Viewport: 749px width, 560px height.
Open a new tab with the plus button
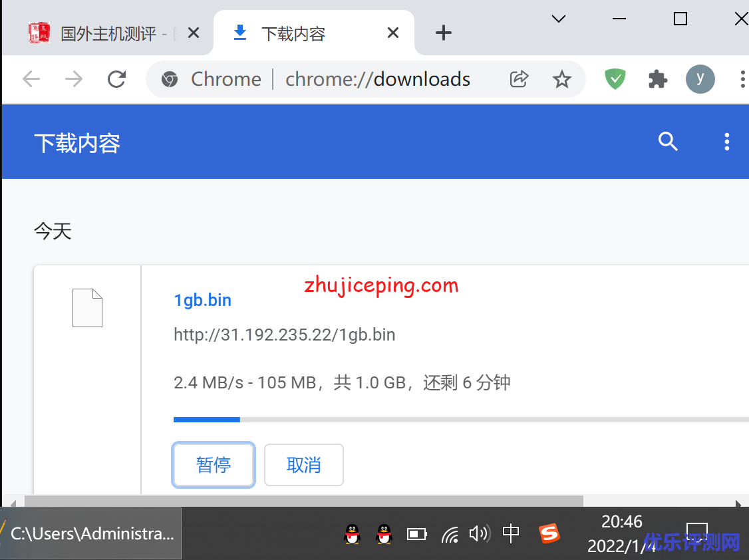[x=443, y=33]
